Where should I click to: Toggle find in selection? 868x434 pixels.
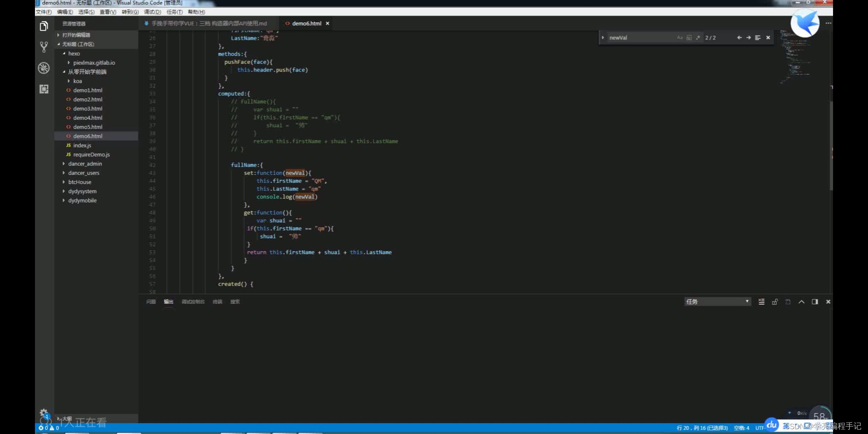point(757,37)
